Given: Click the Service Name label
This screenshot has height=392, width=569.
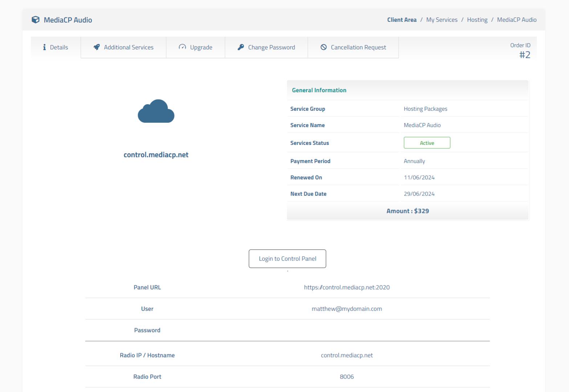Looking at the screenshot, I should click(x=307, y=125).
